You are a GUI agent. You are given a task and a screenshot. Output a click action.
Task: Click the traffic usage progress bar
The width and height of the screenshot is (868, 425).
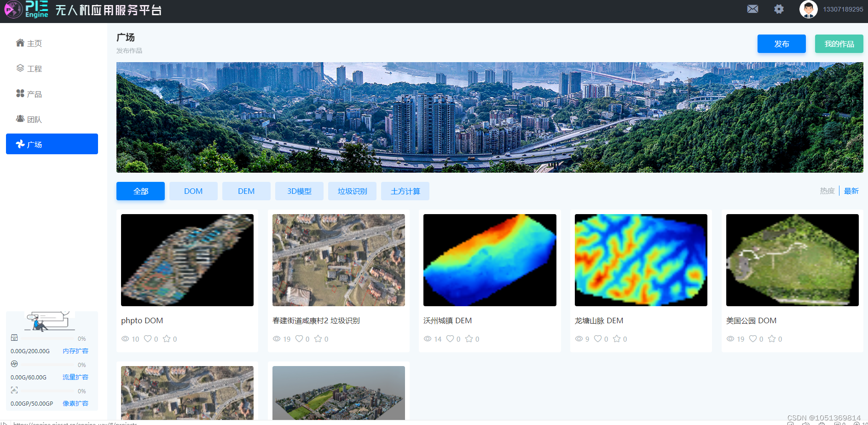pyautogui.click(x=47, y=365)
